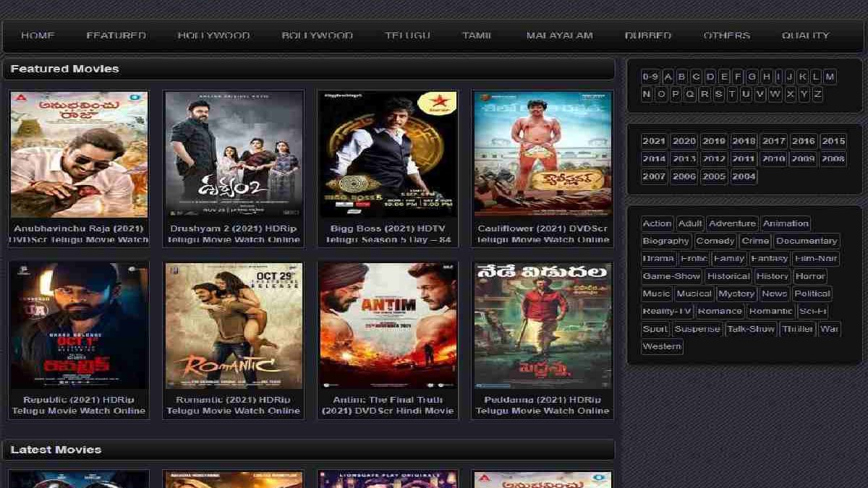Filter movies by letter Z
Screen dimensions: 868x488
tap(817, 94)
